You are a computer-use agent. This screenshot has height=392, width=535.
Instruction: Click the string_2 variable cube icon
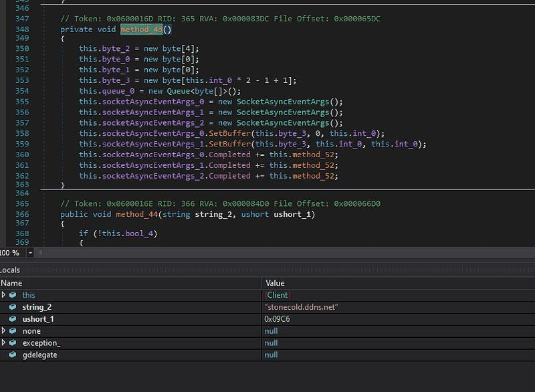[13, 307]
